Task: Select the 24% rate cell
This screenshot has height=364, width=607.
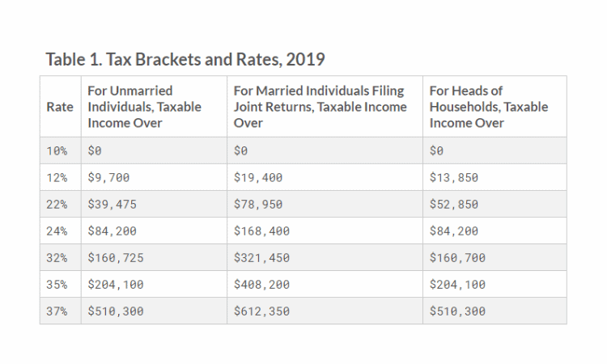Action: coord(59,231)
